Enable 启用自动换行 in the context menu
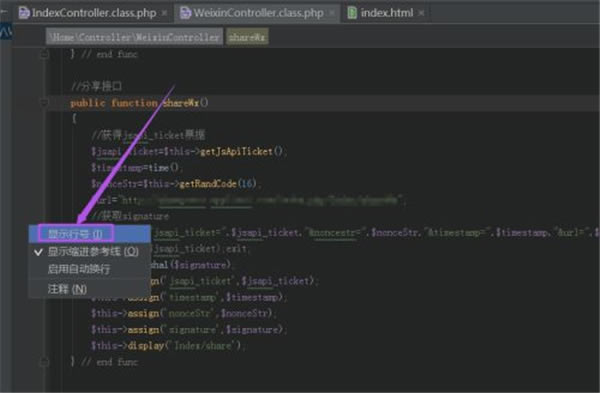 pos(90,269)
